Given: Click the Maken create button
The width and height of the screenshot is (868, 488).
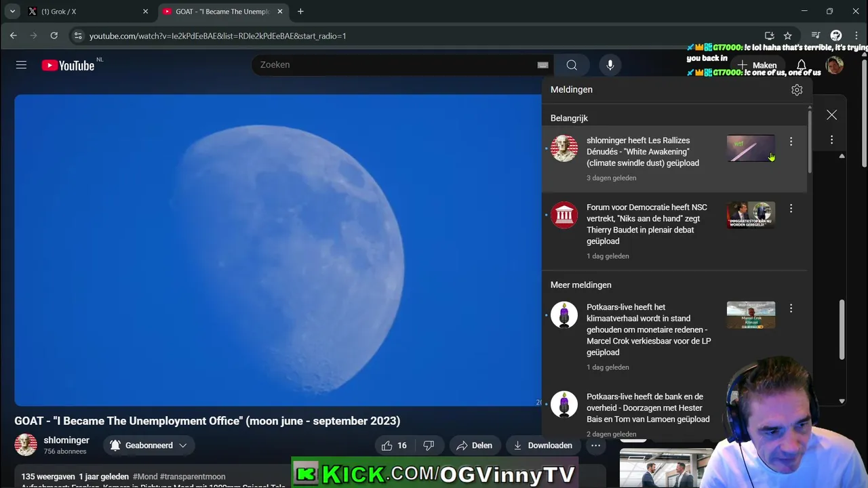Looking at the screenshot, I should [757, 66].
